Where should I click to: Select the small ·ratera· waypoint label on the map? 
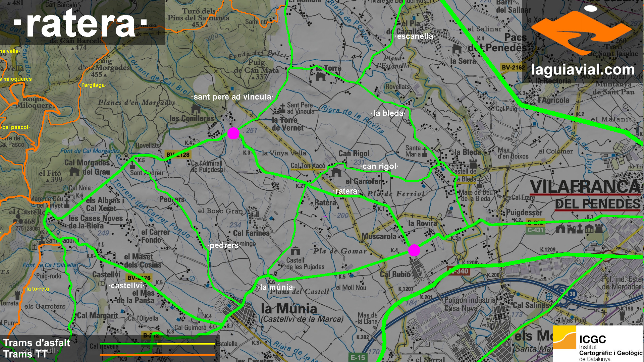coord(346,191)
